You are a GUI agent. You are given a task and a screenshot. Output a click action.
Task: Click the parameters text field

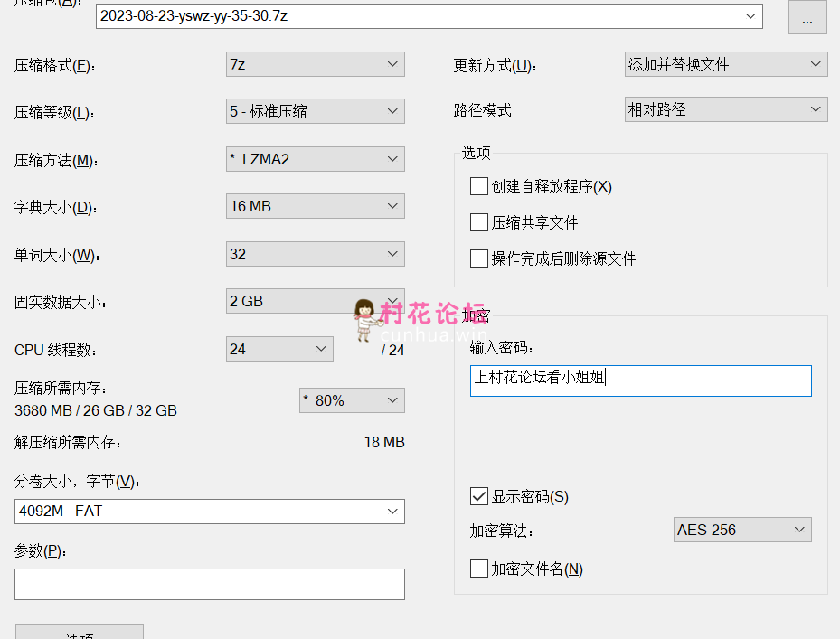point(210,585)
